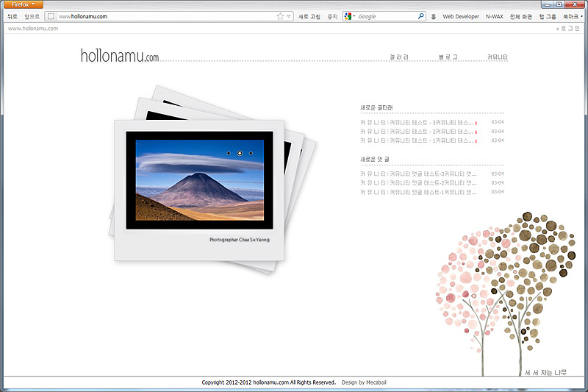
Task: Click the 앞으로 (Forward) toolbar button
Action: [x=32, y=16]
